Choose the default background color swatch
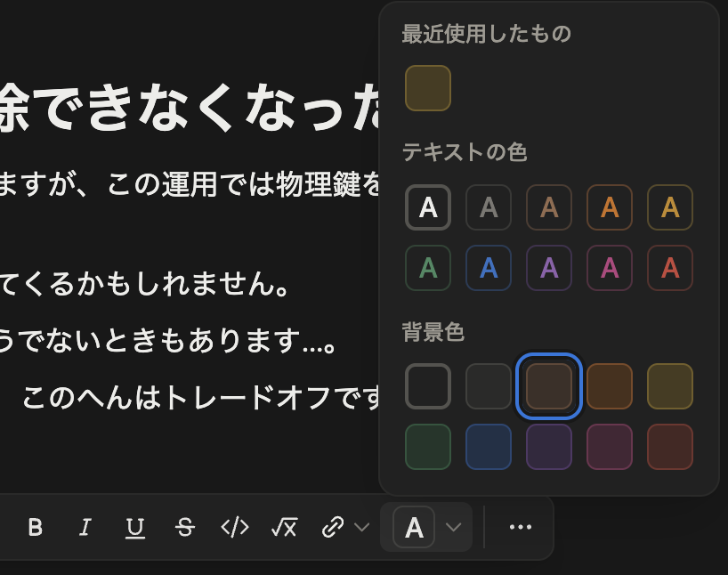The image size is (728, 575). coord(428,386)
